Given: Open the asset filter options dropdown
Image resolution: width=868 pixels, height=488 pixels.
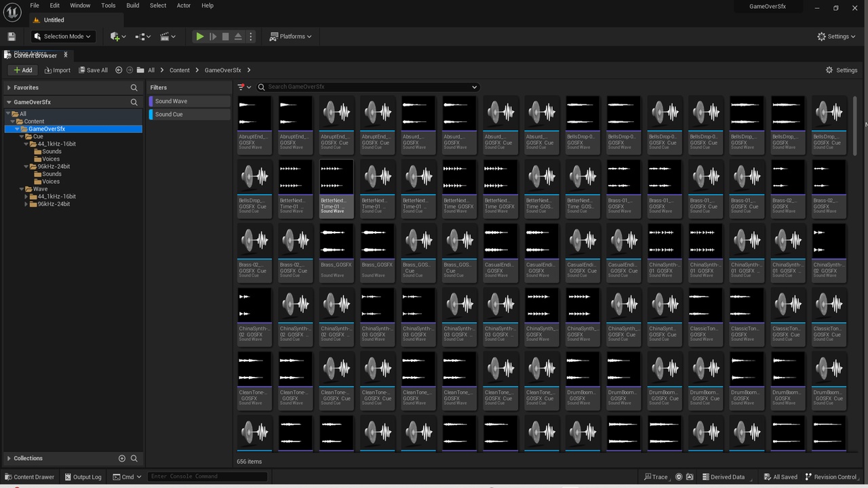Looking at the screenshot, I should [x=245, y=87].
